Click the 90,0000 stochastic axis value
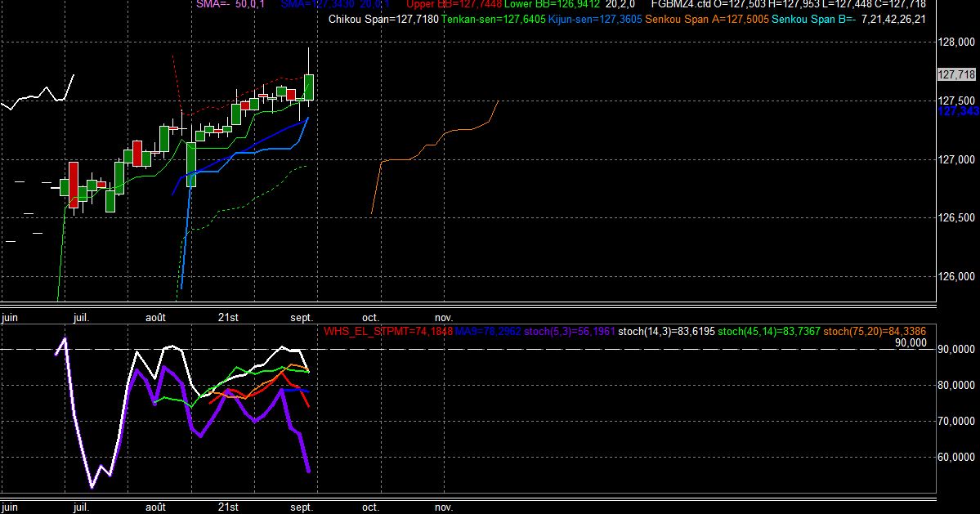Image resolution: width=980 pixels, height=514 pixels. [x=956, y=350]
